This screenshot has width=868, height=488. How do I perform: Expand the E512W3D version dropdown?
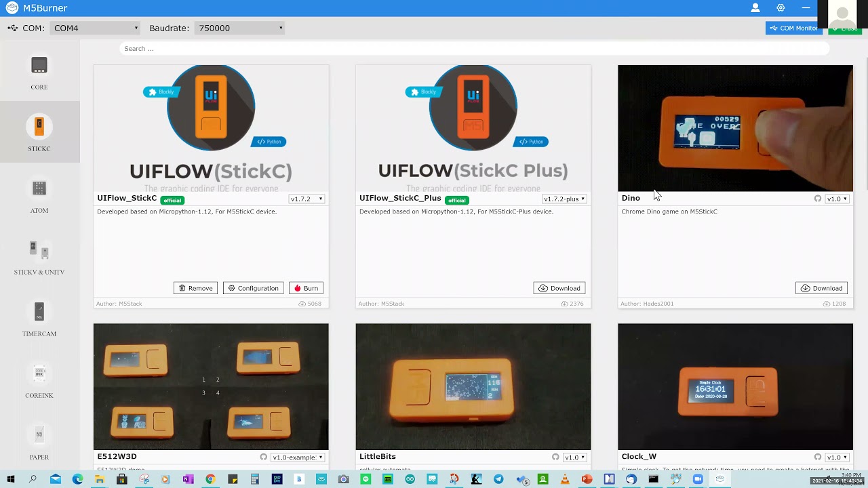[x=297, y=457]
